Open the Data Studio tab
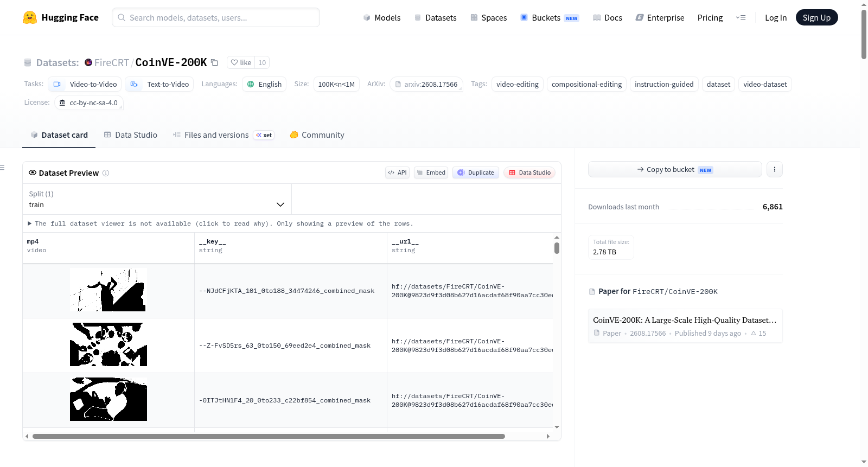The width and height of the screenshot is (868, 467). [131, 135]
